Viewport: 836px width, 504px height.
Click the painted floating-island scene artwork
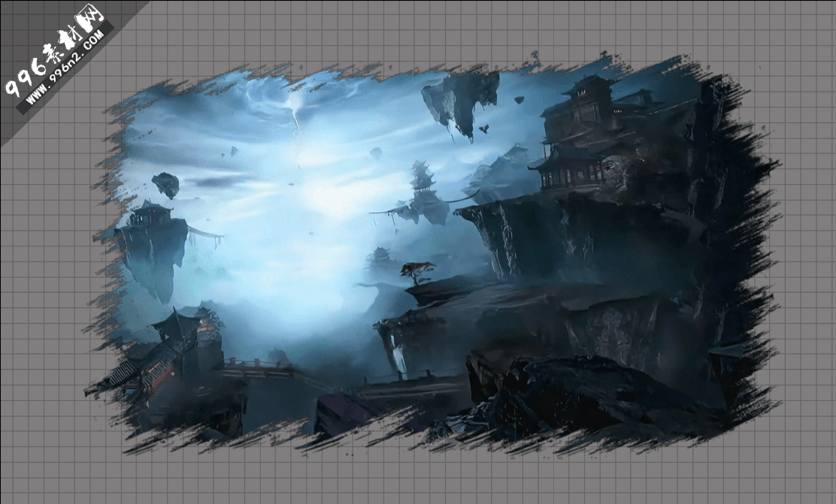(x=433, y=254)
